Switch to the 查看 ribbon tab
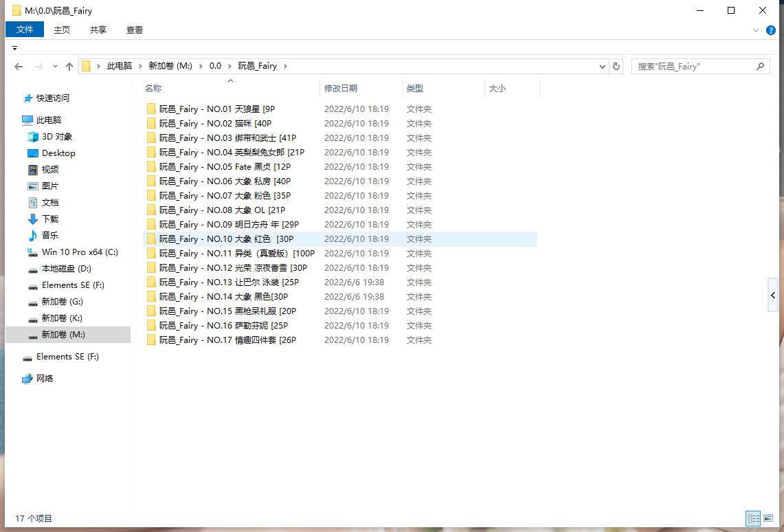 coord(135,30)
